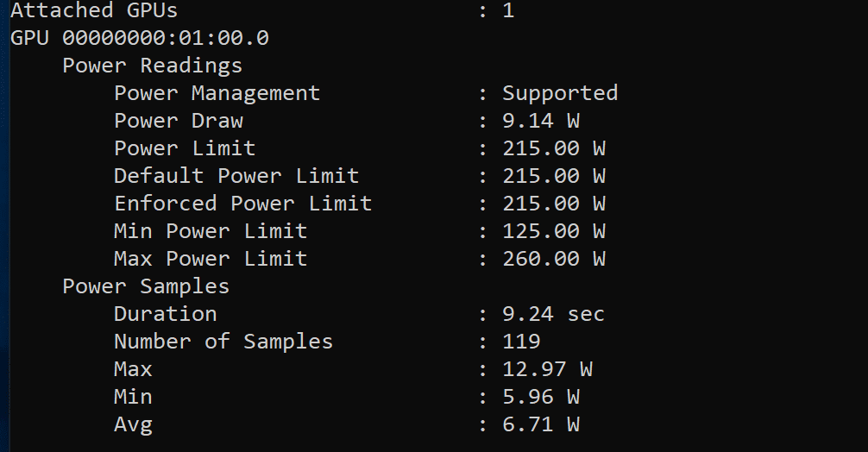Click the 'Avg' label text
This screenshot has width=868, height=452.
click(133, 426)
